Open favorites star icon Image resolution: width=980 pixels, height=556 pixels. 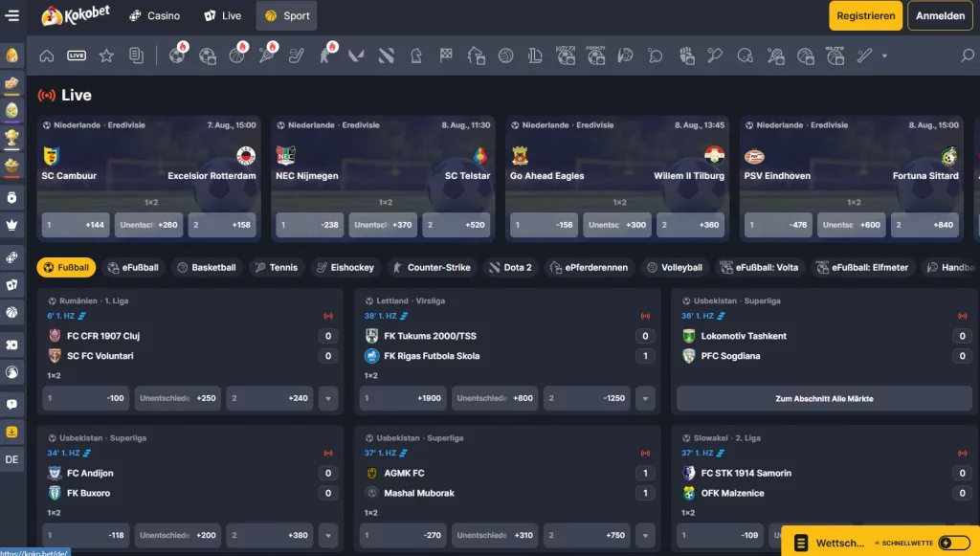tap(106, 56)
